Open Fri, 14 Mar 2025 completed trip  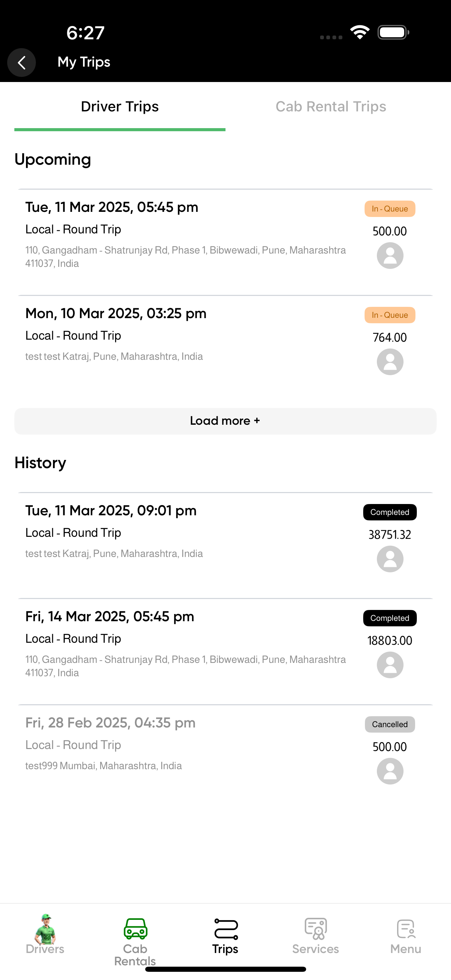coord(225,651)
